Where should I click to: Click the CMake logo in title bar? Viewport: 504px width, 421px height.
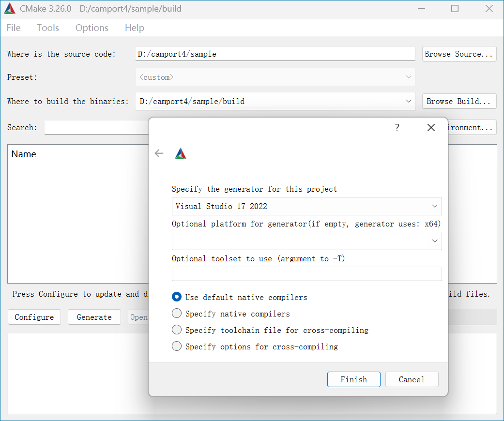pos(10,9)
